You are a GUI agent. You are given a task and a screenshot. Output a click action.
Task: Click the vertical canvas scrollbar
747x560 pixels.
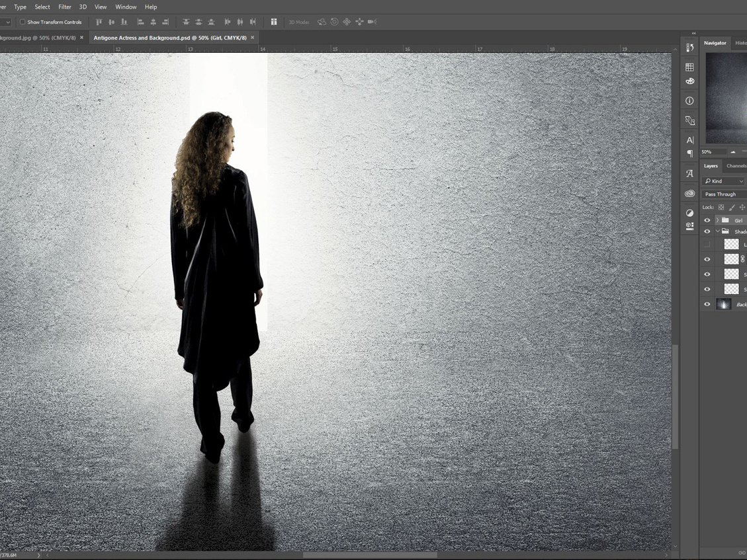pyautogui.click(x=675, y=397)
